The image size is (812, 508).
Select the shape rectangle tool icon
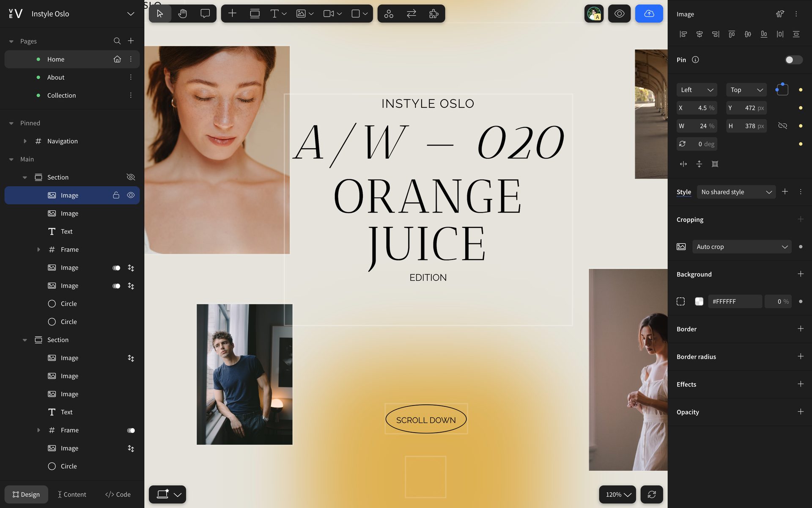356,14
